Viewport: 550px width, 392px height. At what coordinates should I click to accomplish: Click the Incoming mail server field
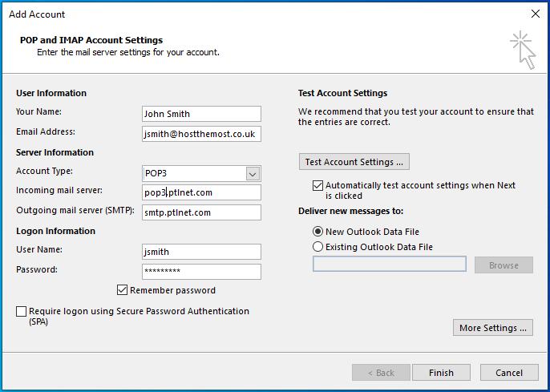[200, 192]
